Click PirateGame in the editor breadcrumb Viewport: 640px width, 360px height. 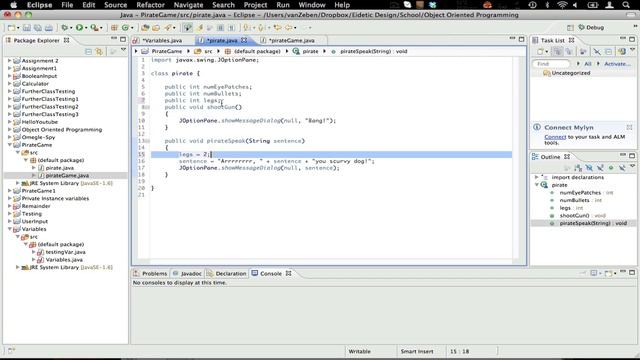(167, 51)
